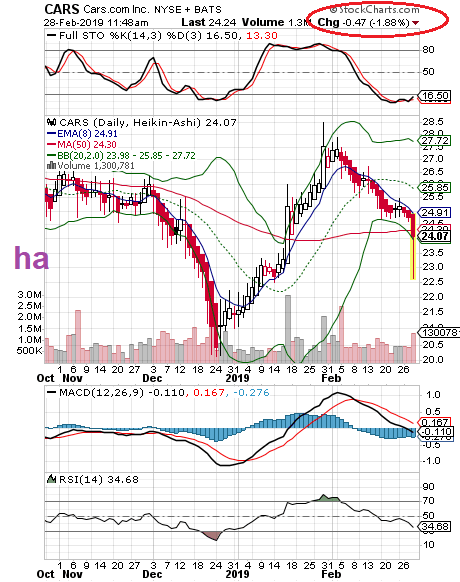This screenshot has height=582, width=460.
Task: Click the red down-triangle change indicator
Action: (x=415, y=23)
